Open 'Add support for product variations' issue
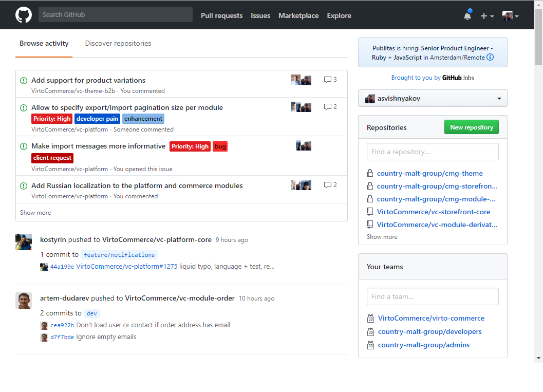Screen dimensions: 543x392 [88, 80]
